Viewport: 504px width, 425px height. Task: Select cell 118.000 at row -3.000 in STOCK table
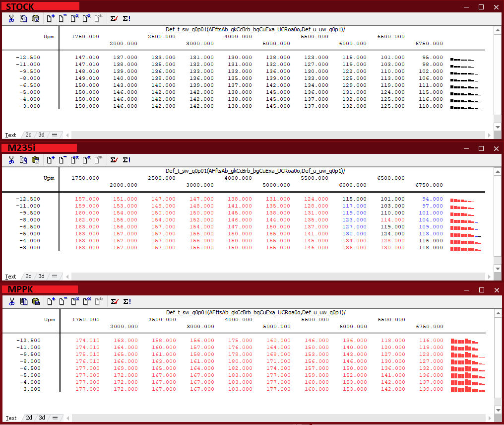[431, 106]
